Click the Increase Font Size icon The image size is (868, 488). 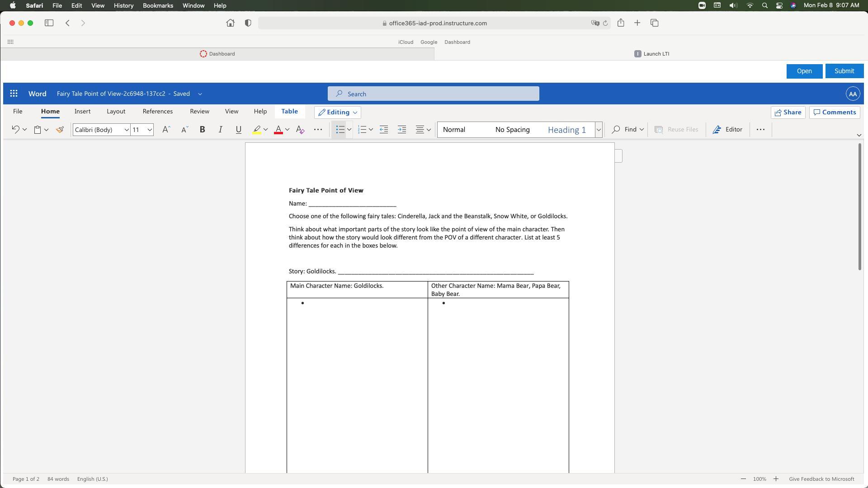166,130
